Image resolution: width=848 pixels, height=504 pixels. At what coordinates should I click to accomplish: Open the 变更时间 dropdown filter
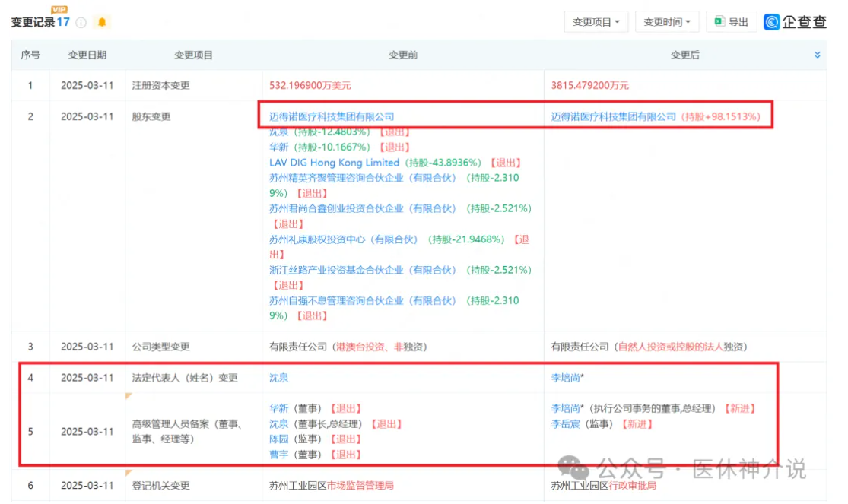pyautogui.click(x=667, y=21)
